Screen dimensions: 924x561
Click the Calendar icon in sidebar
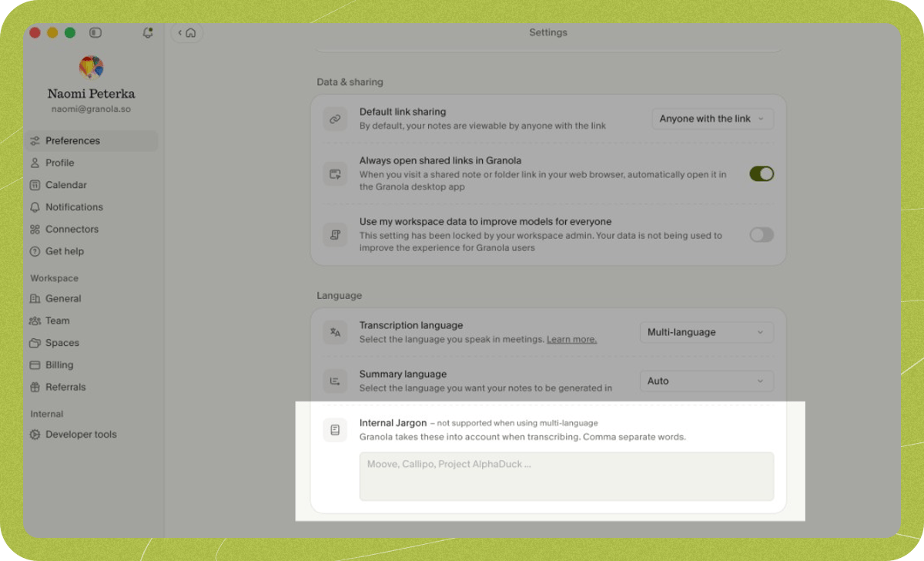click(x=35, y=185)
